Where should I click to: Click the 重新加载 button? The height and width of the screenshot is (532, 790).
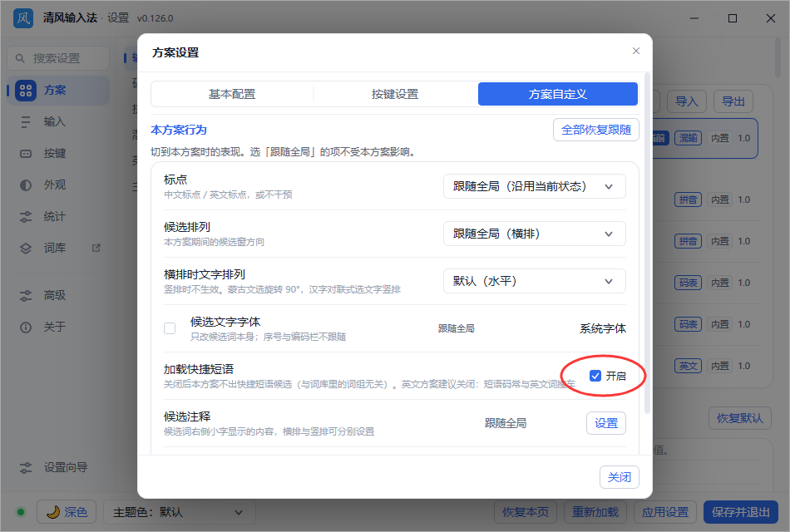(x=595, y=512)
